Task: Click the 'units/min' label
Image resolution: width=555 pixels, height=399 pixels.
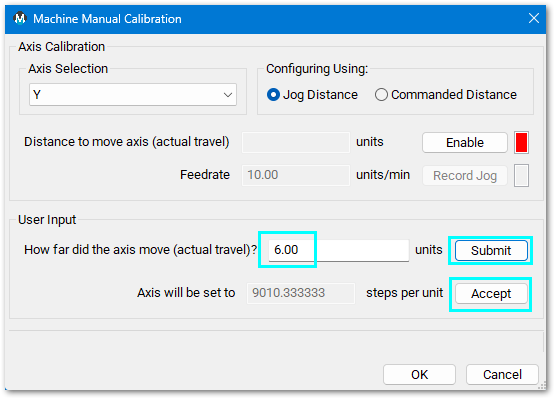Action: [383, 175]
